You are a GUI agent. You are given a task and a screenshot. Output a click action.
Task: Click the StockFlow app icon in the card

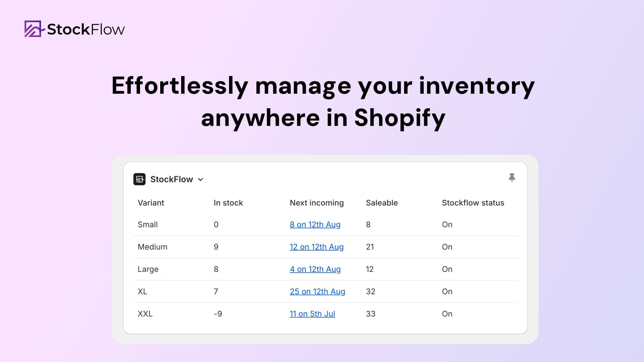[x=139, y=179]
